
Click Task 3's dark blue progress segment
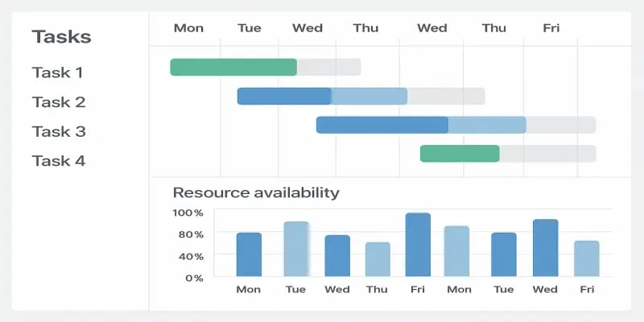tap(382, 125)
